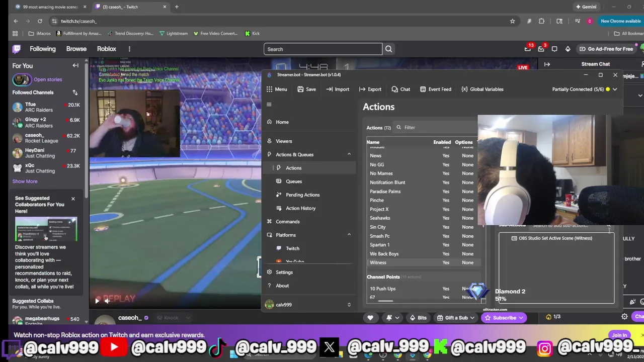Image resolution: width=644 pixels, height=362 pixels.
Task: Reload the page in Chrome
Action: (40, 21)
